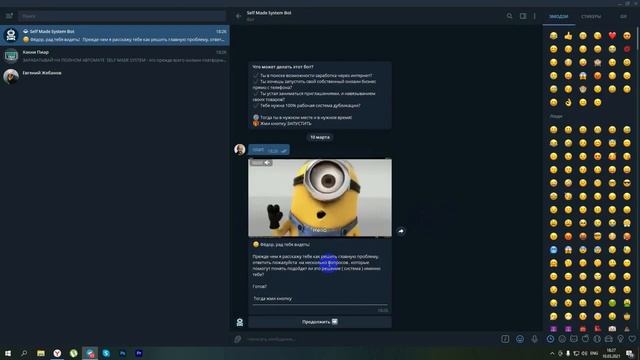This screenshot has height=360, width=640.
Task: Open the bot avatar beside Продолжить
Action: [x=240, y=322]
